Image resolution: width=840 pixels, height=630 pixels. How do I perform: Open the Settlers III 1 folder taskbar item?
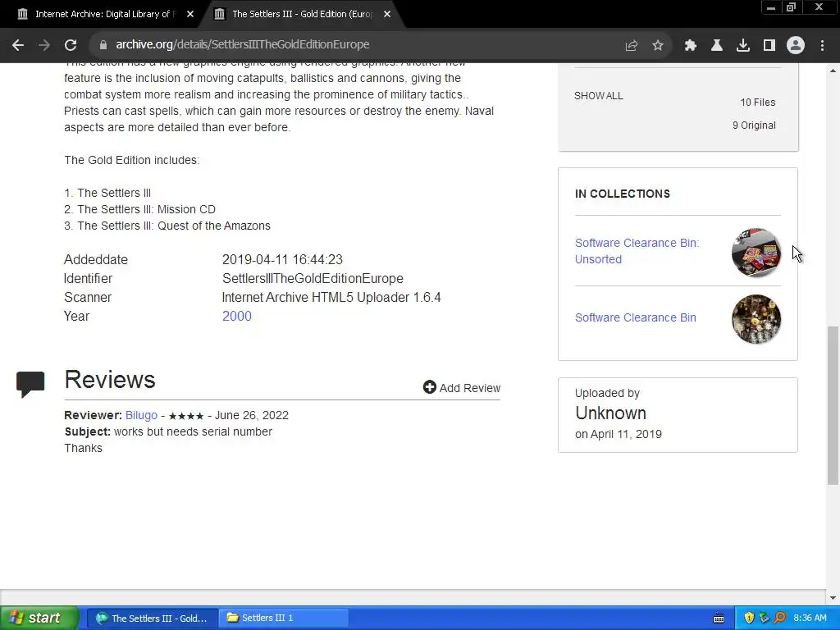(284, 619)
